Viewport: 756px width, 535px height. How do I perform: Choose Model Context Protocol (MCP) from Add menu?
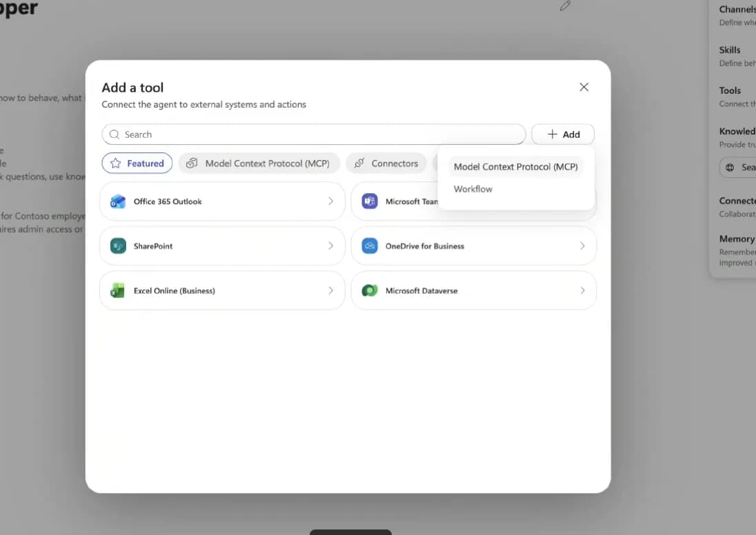pos(516,167)
